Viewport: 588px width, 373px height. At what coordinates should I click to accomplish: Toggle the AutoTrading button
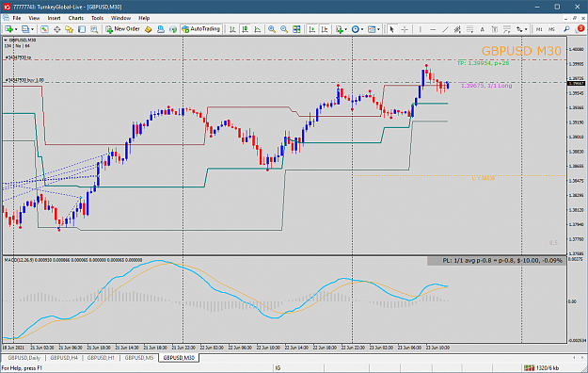tap(201, 29)
